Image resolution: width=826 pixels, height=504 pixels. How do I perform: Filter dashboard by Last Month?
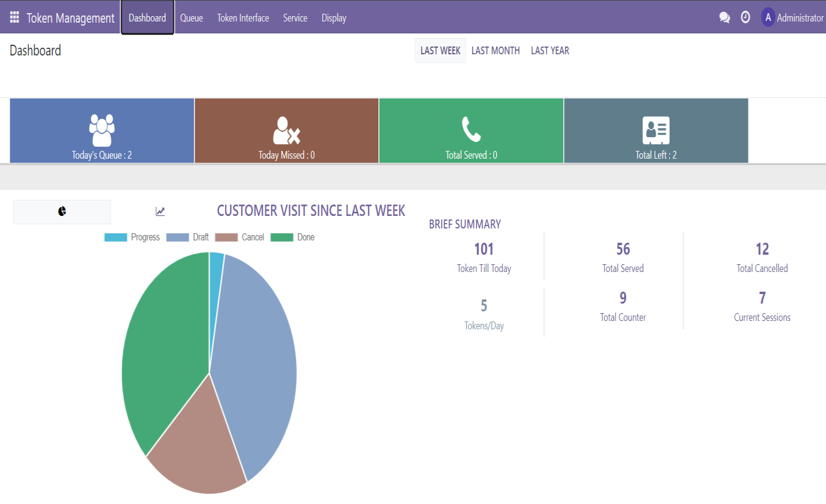tap(495, 51)
